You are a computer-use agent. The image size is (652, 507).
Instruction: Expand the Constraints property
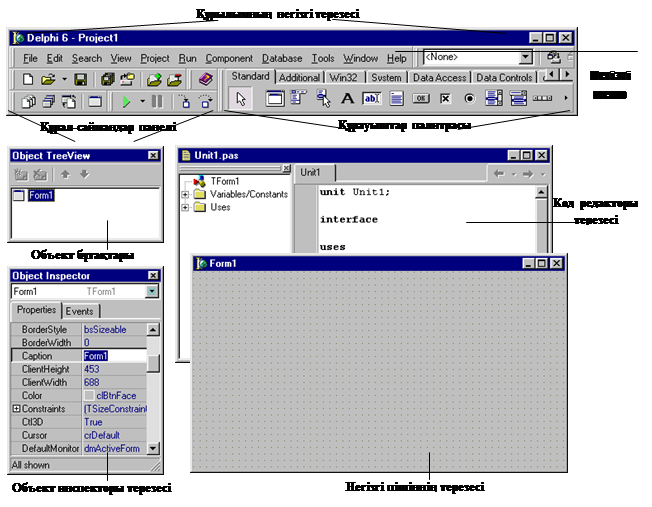pyautogui.click(x=16, y=409)
